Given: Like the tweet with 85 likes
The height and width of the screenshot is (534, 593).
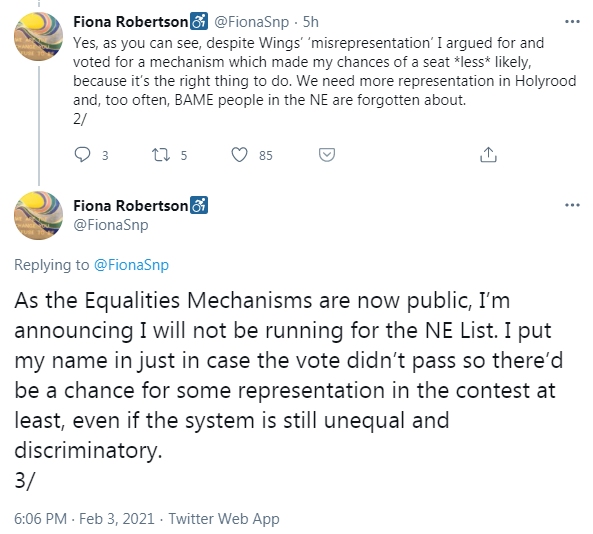Looking at the screenshot, I should tap(239, 155).
